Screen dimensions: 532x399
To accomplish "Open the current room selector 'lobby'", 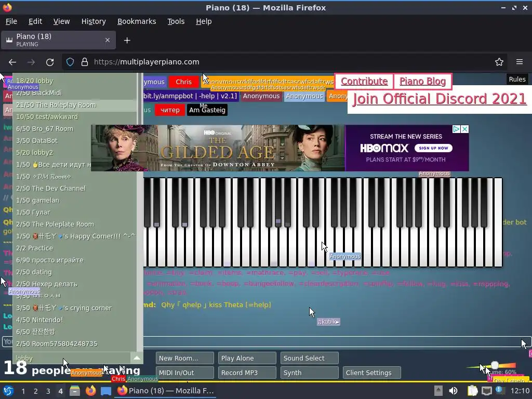I will pyautogui.click(x=72, y=358).
